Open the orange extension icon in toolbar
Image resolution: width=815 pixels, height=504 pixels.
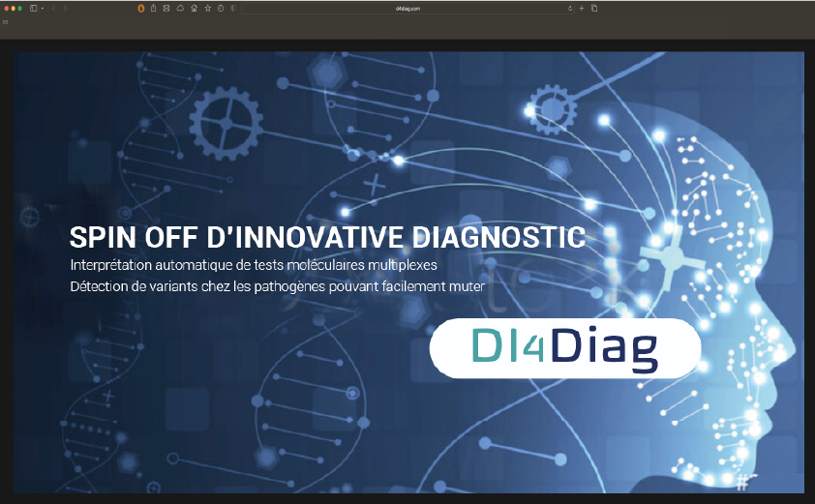pyautogui.click(x=141, y=8)
